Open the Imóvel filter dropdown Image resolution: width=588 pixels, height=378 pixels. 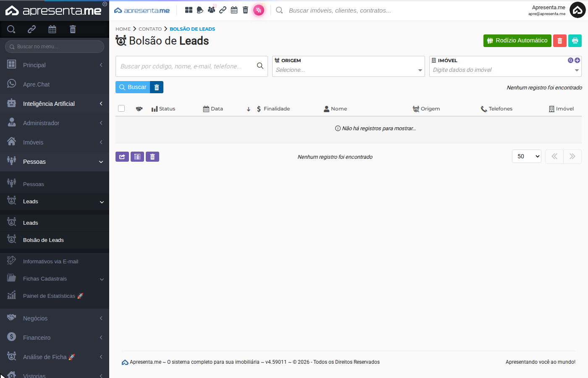tap(505, 70)
